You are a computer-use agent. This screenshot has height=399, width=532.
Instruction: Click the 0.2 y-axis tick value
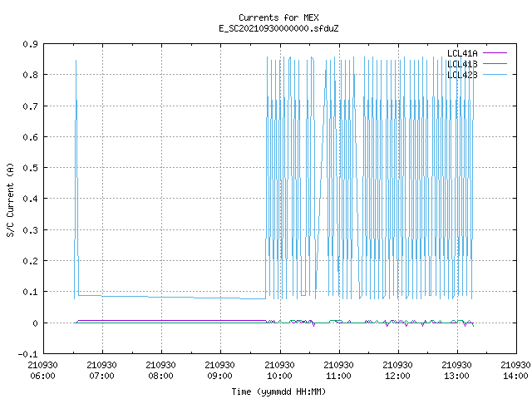(30, 261)
